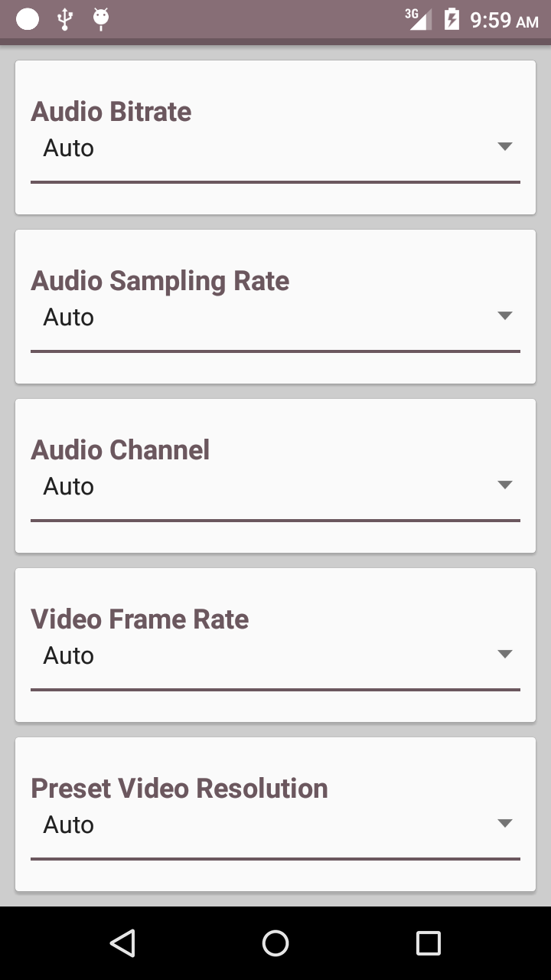Tap the 9:59 AM clock

point(504,20)
